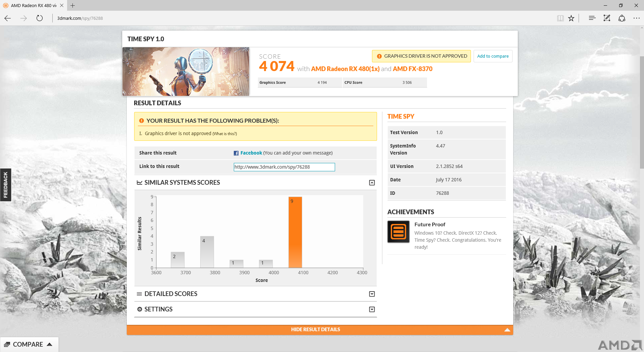The image size is (644, 352).
Task: Click the overall score 4 074
Action: pos(277,66)
